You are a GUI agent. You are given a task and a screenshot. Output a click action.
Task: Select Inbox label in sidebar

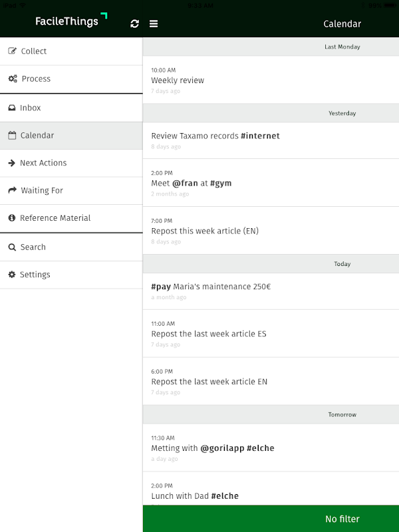pyautogui.click(x=31, y=108)
